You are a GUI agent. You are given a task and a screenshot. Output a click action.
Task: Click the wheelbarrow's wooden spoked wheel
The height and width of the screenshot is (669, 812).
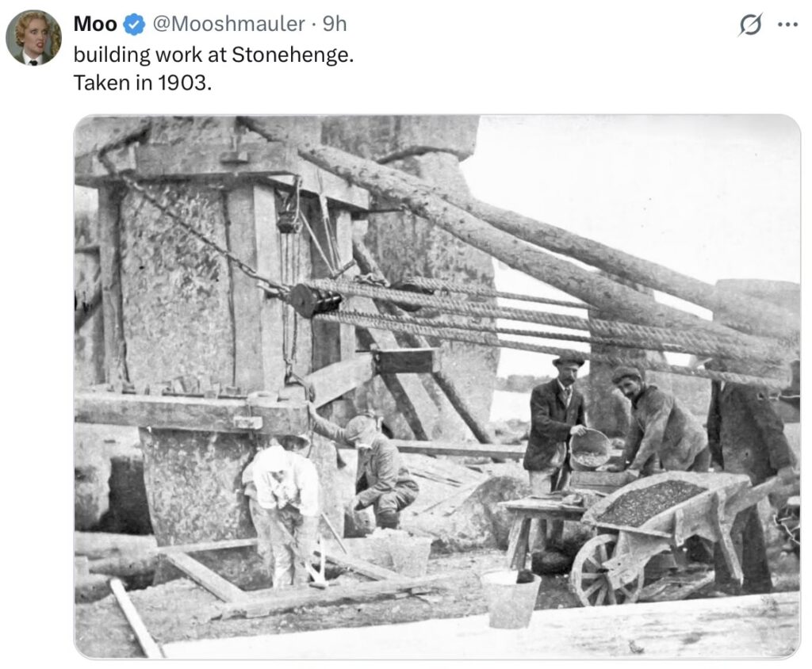point(604,570)
